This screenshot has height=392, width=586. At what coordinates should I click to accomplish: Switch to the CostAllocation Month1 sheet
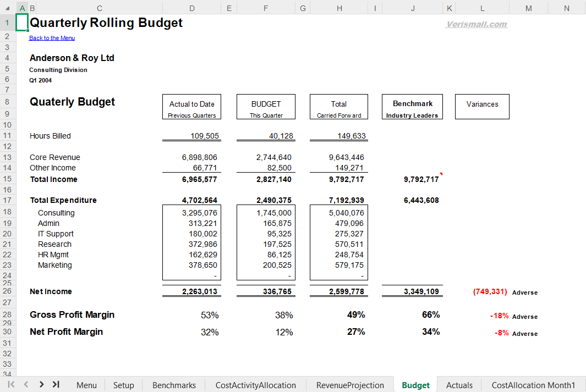click(x=533, y=385)
